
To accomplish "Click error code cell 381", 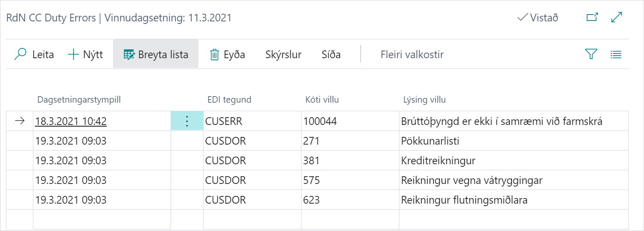I will 311,160.
